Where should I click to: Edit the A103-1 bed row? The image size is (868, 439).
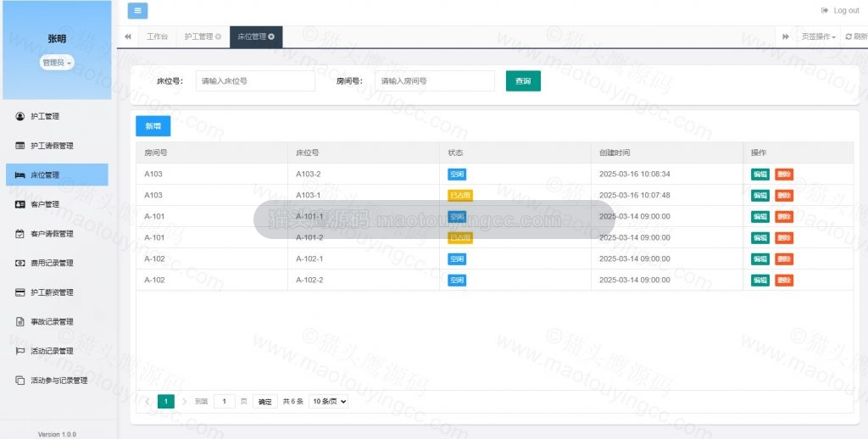[x=760, y=196]
